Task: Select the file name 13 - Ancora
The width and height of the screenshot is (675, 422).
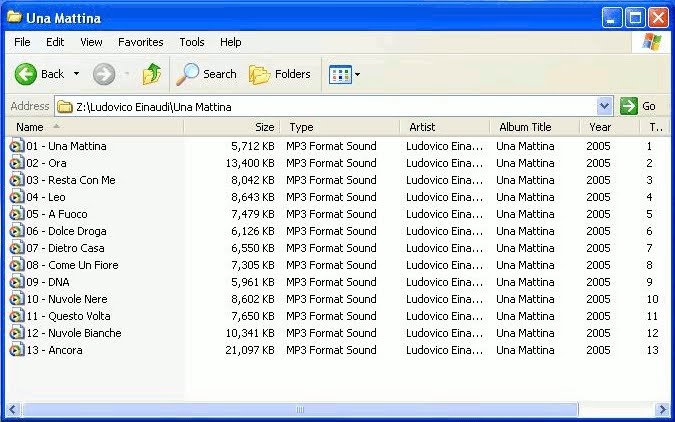Action: click(54, 350)
